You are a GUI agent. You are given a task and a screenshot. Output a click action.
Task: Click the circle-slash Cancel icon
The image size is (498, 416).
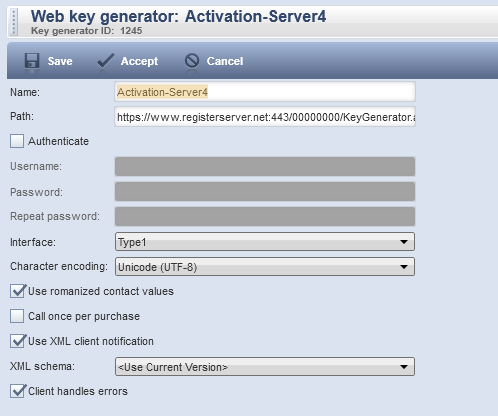point(192,61)
